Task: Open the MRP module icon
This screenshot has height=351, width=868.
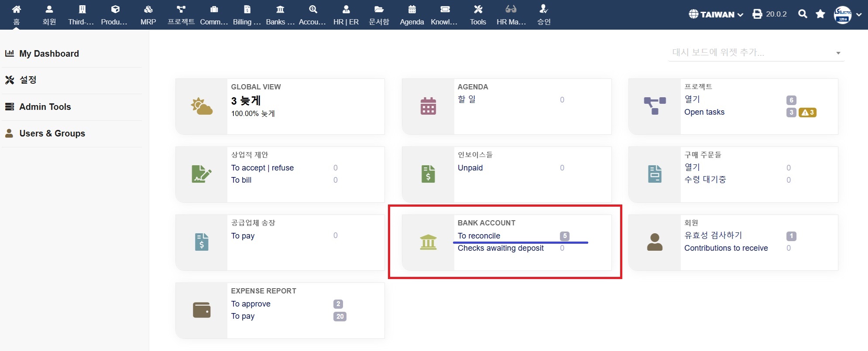Action: pyautogui.click(x=148, y=10)
